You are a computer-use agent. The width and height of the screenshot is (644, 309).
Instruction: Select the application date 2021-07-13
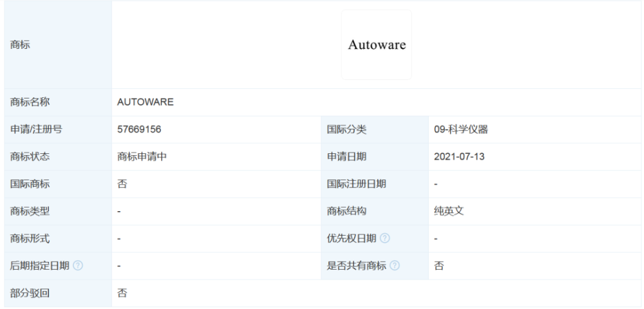coord(459,157)
